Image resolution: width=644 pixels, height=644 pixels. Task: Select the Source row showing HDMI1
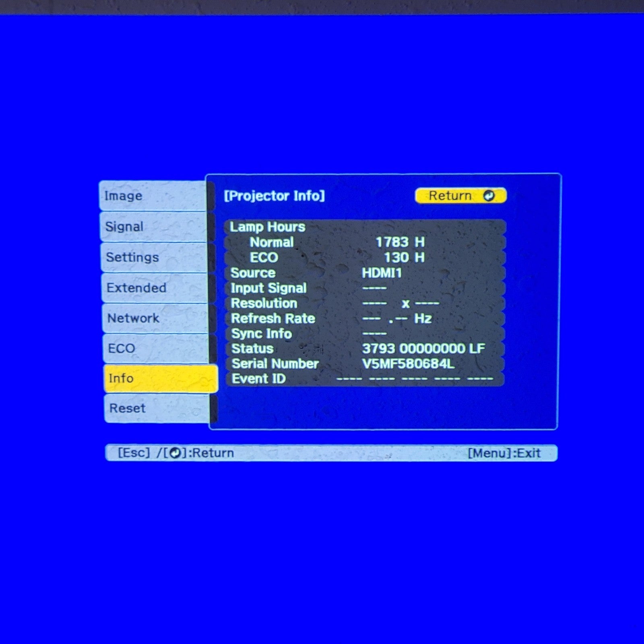pos(364,273)
